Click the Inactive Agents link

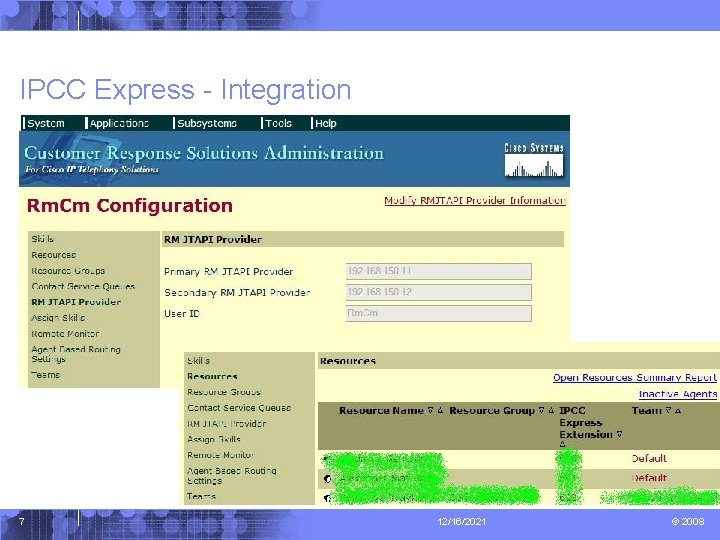click(678, 394)
